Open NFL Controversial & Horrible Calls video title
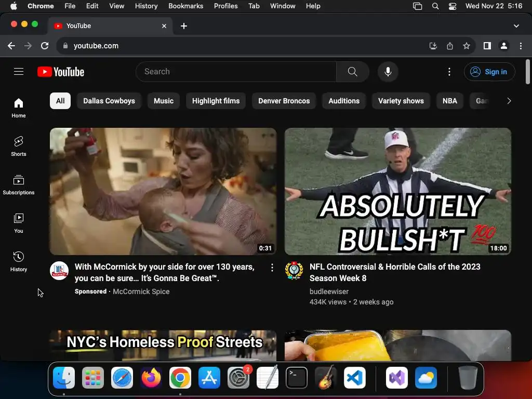532x399 pixels. tap(395, 272)
